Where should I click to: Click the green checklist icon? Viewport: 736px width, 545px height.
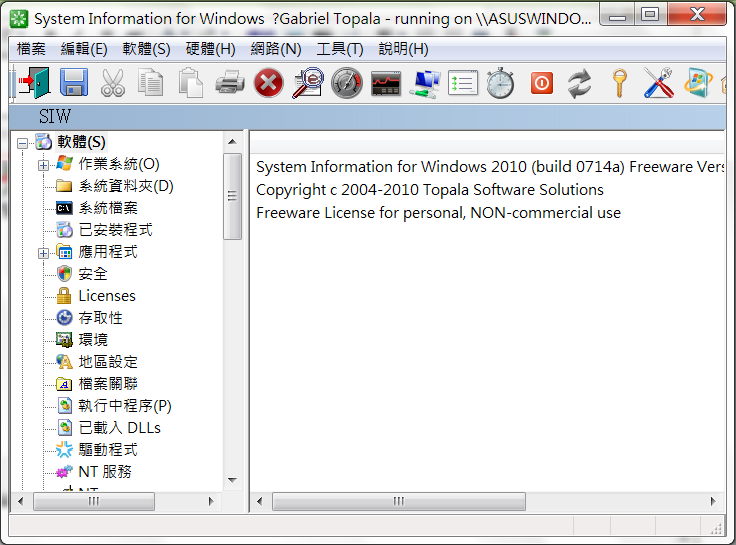pyautogui.click(x=463, y=83)
